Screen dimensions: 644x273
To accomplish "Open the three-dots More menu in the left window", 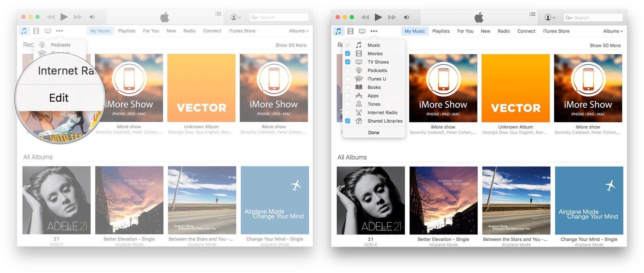I will click(60, 31).
